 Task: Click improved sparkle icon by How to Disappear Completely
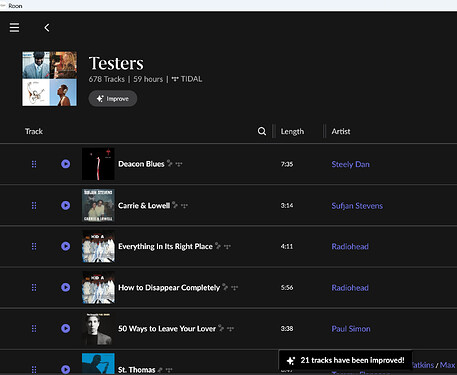coord(225,286)
